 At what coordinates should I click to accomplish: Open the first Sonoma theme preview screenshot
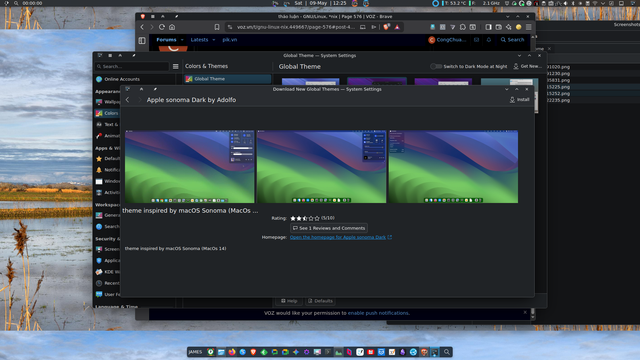coord(189,167)
